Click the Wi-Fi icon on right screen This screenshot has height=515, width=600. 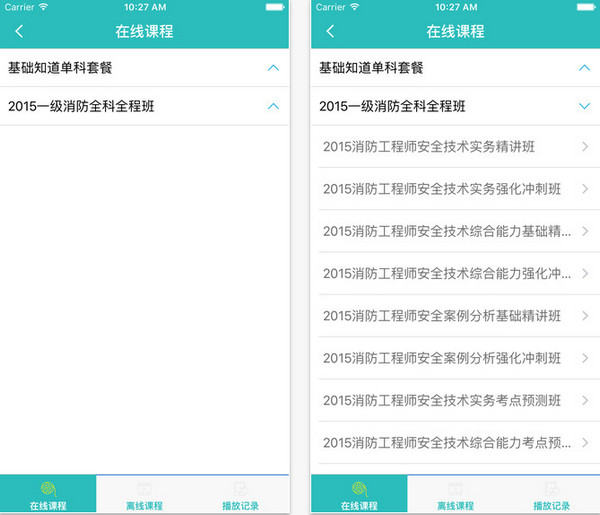(x=355, y=7)
